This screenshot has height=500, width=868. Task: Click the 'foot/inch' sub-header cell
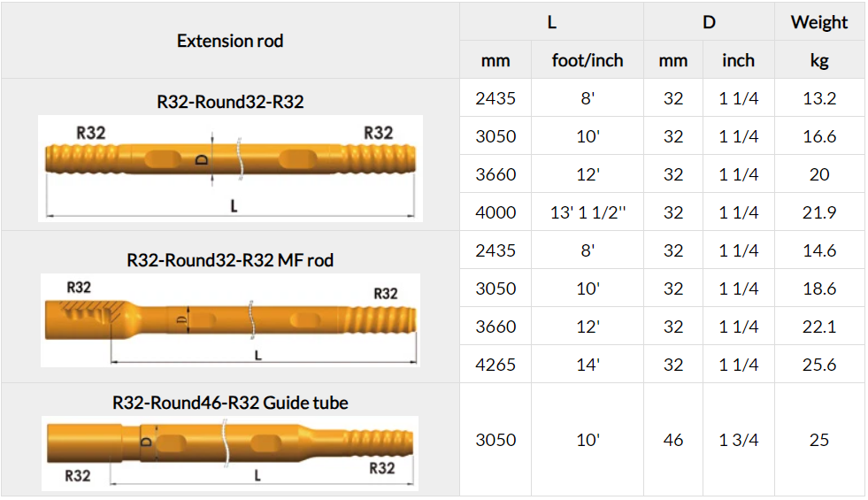[588, 60]
